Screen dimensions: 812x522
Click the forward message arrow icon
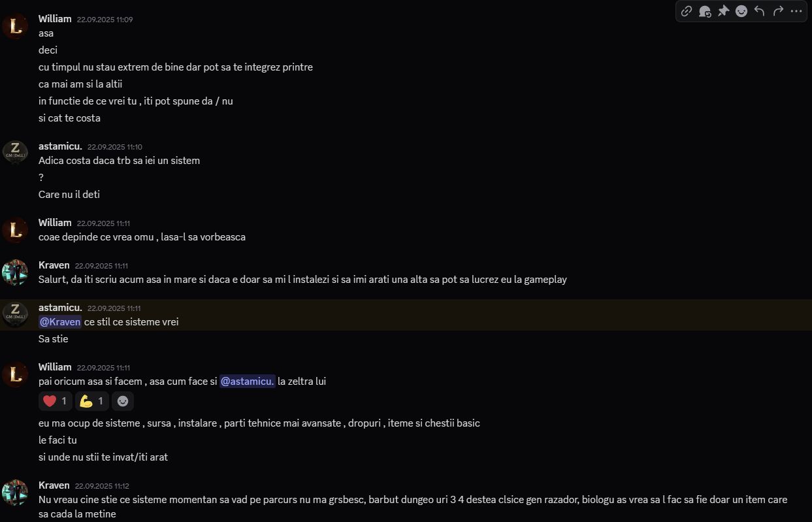pos(778,11)
